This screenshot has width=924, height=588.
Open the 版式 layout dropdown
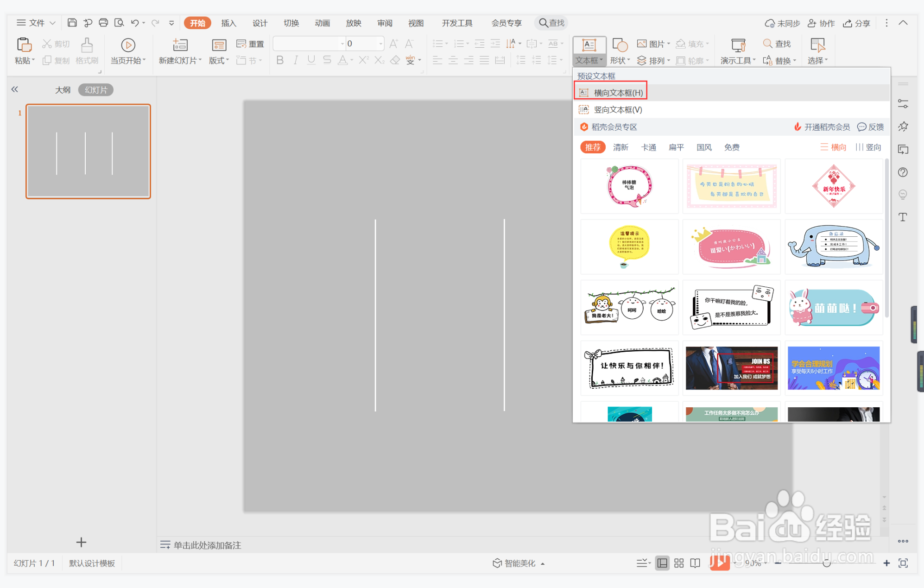pyautogui.click(x=219, y=60)
